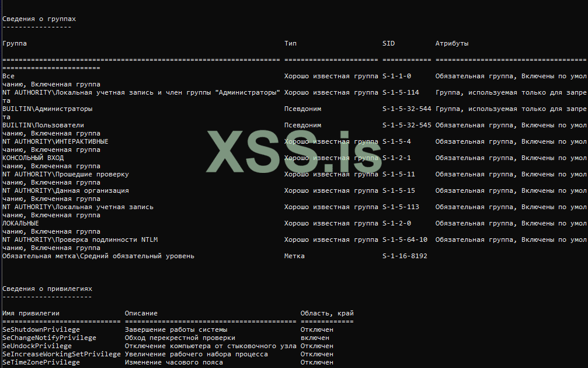Viewport: 588px width, 368px height.
Task: Click SID value S-1-2-1
Action: click(x=396, y=158)
